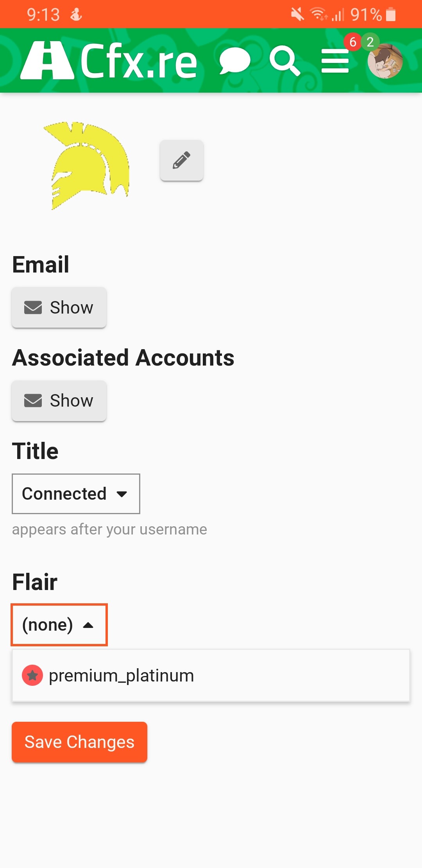The height and width of the screenshot is (868, 422).
Task: Select the premium_platinum flair option
Action: pos(121,676)
